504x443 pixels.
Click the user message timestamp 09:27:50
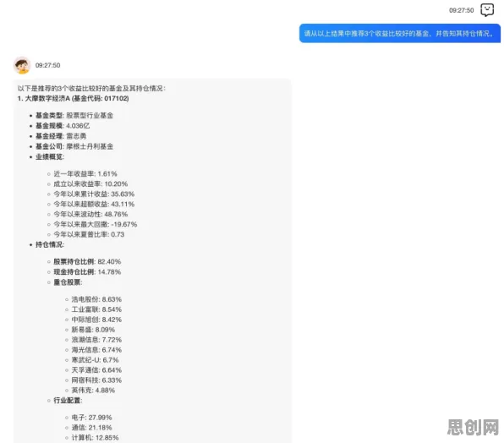tap(461, 10)
